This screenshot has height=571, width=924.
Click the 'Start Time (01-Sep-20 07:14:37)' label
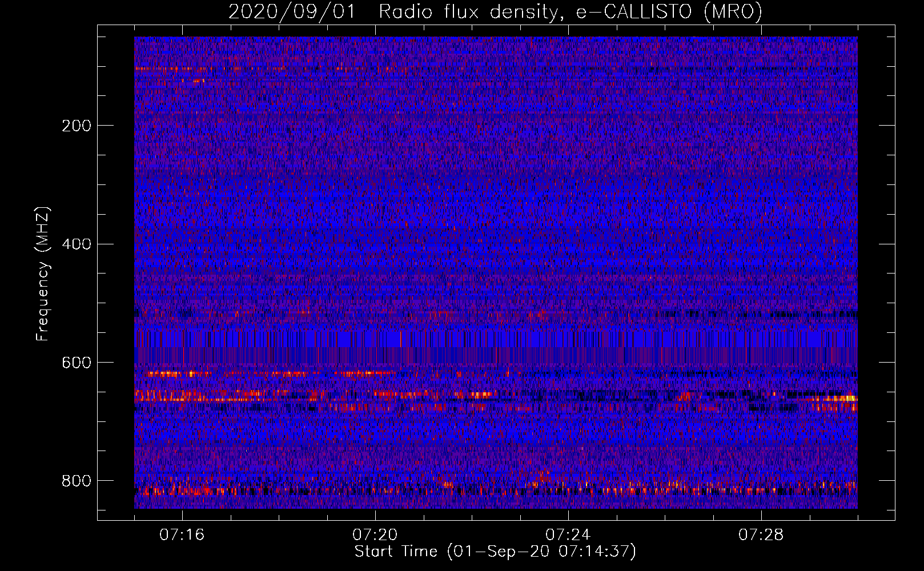pyautogui.click(x=495, y=551)
